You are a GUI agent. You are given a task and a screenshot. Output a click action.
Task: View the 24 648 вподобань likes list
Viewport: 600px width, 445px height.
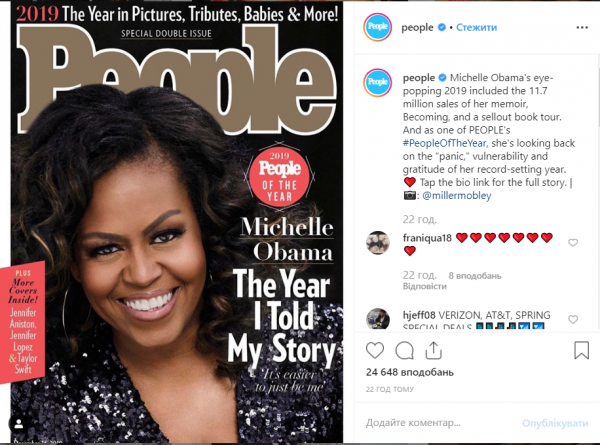410,372
